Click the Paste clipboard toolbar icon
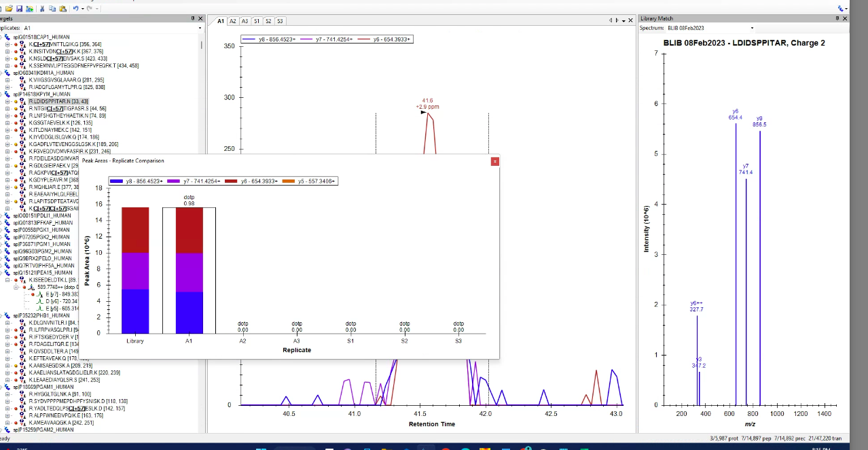Image resolution: width=868 pixels, height=450 pixels. click(62, 8)
